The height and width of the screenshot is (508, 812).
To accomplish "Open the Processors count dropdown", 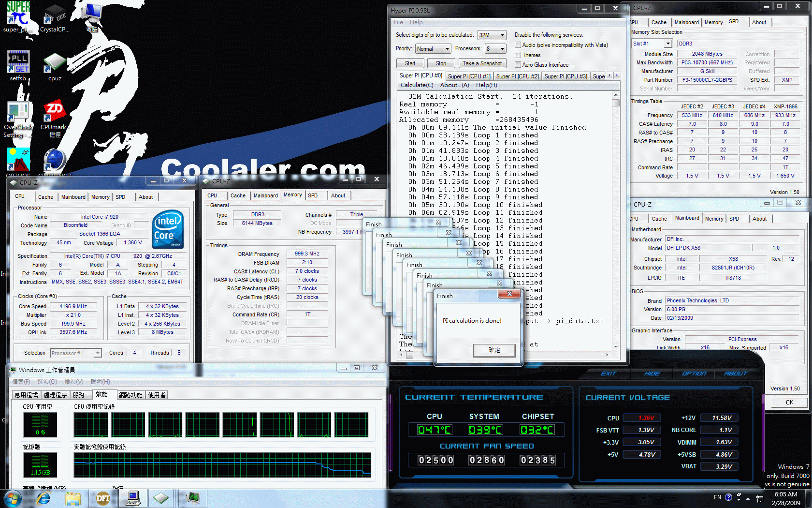I will (x=496, y=48).
